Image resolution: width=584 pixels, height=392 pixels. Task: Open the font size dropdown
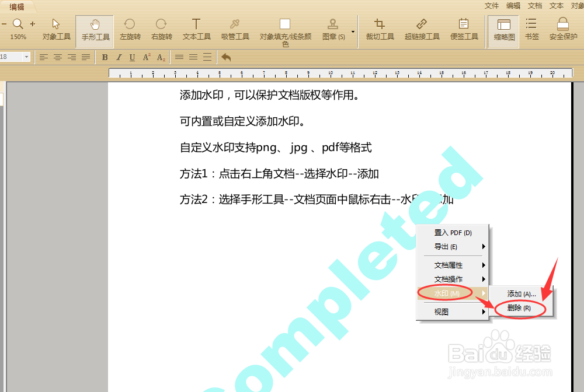click(x=26, y=57)
